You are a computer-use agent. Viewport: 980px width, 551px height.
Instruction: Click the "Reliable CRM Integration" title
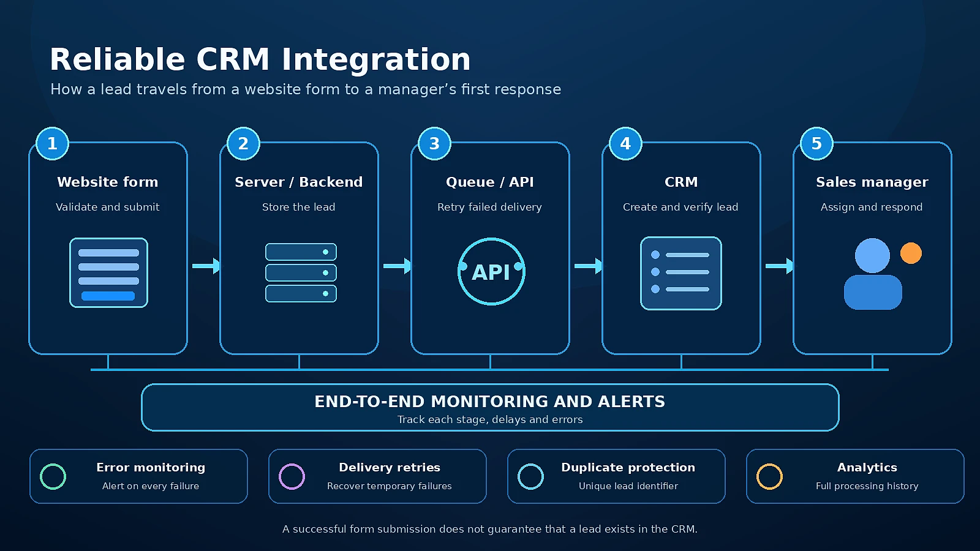tap(260, 59)
